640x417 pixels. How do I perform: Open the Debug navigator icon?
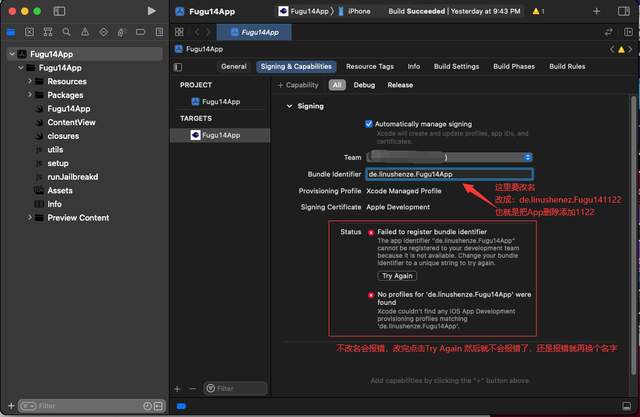click(x=122, y=32)
